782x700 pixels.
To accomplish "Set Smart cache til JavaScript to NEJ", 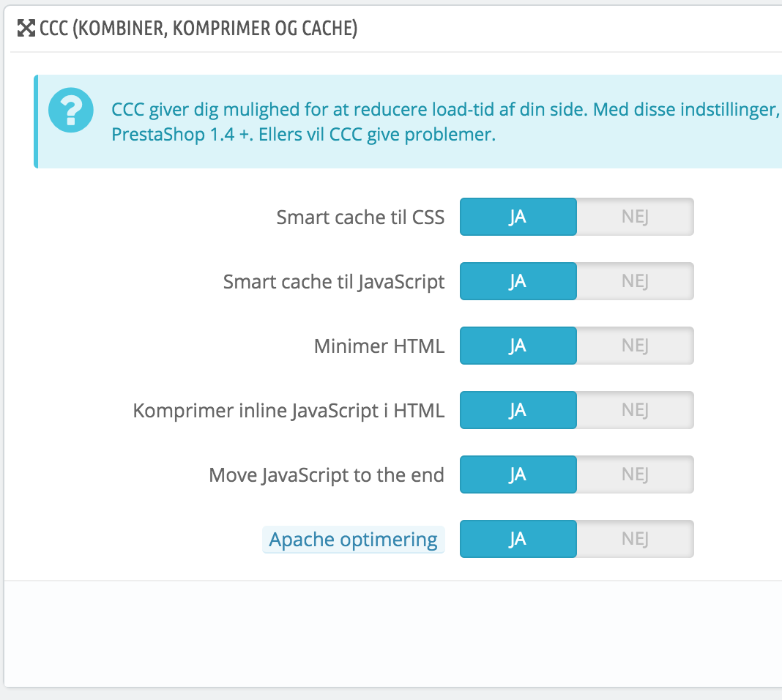I will click(x=635, y=282).
